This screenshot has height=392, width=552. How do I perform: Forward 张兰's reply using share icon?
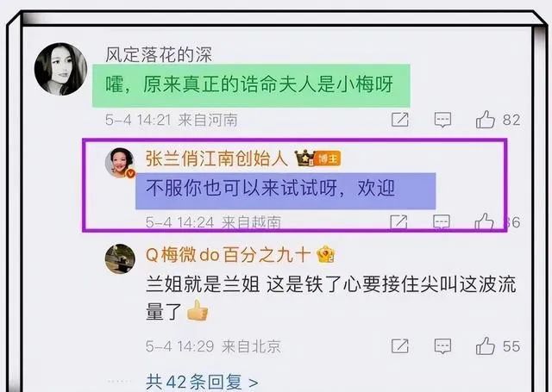point(398,222)
